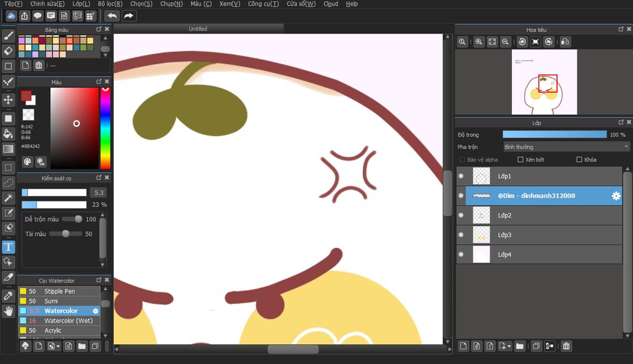The height and width of the screenshot is (364, 633).
Task: Enable the Xén bớt checkbox
Action: click(x=520, y=160)
